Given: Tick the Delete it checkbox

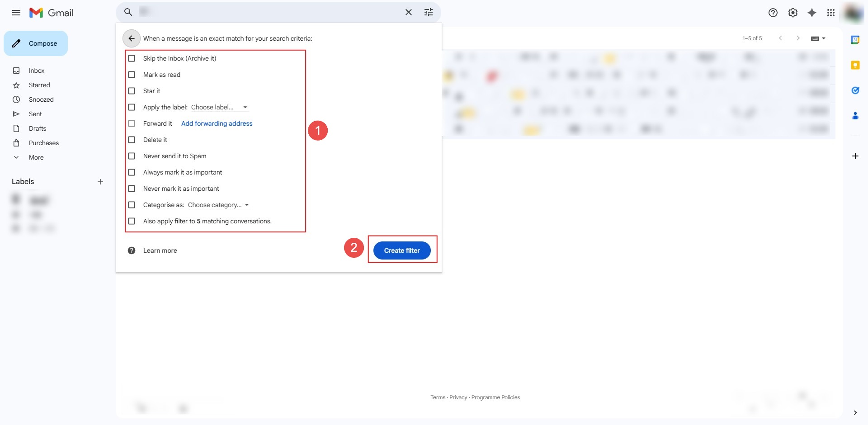Looking at the screenshot, I should click(132, 140).
